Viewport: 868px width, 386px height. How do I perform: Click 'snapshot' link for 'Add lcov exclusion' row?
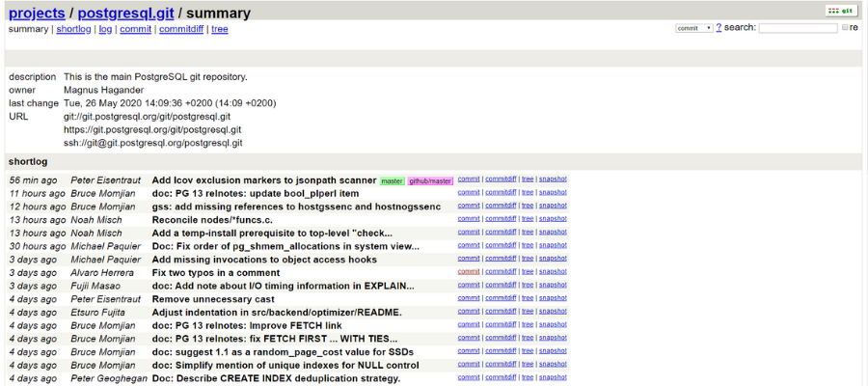[553, 179]
